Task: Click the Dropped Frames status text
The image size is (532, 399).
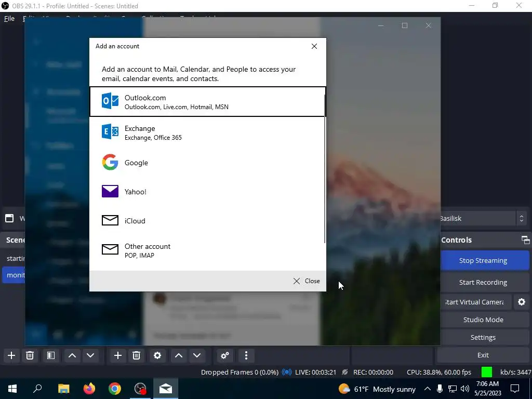Action: coord(240,372)
